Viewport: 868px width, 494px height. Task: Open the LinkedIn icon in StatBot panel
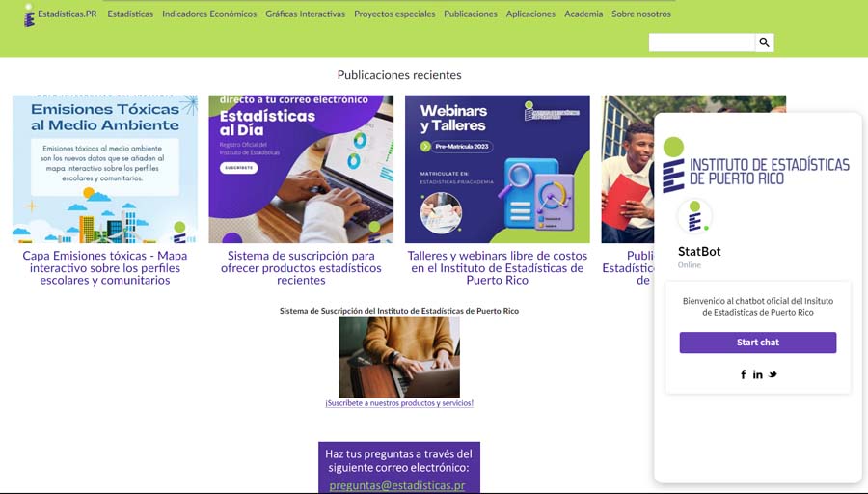point(757,374)
